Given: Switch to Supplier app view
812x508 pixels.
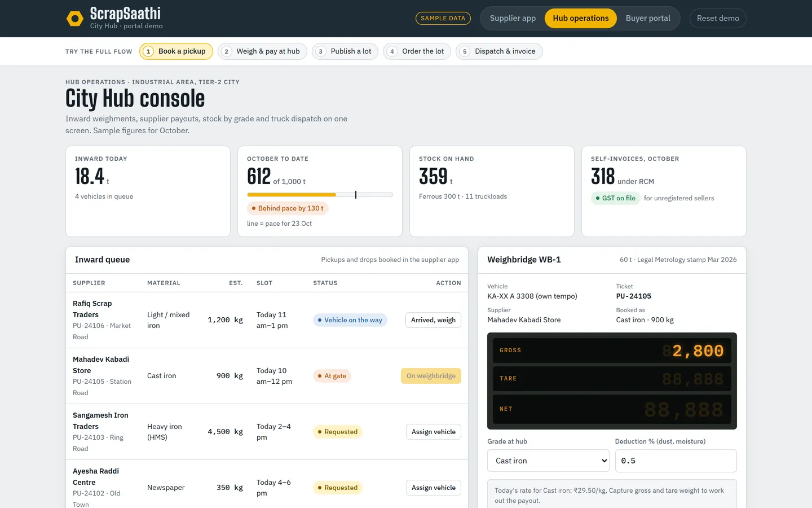Looking at the screenshot, I should (x=513, y=18).
